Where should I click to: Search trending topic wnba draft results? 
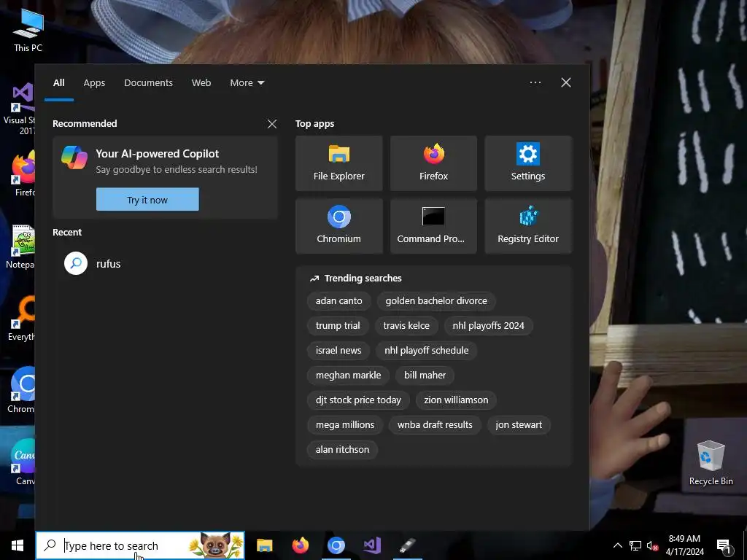pyautogui.click(x=435, y=425)
